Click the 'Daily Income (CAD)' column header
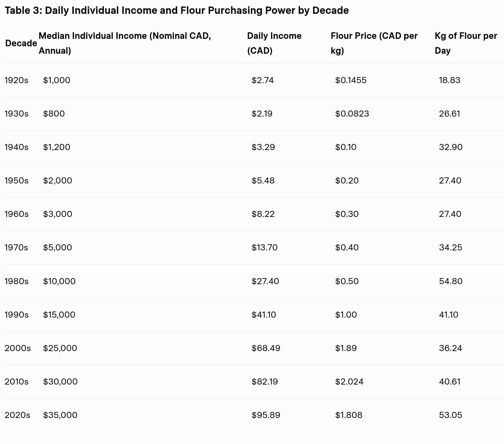 (274, 43)
